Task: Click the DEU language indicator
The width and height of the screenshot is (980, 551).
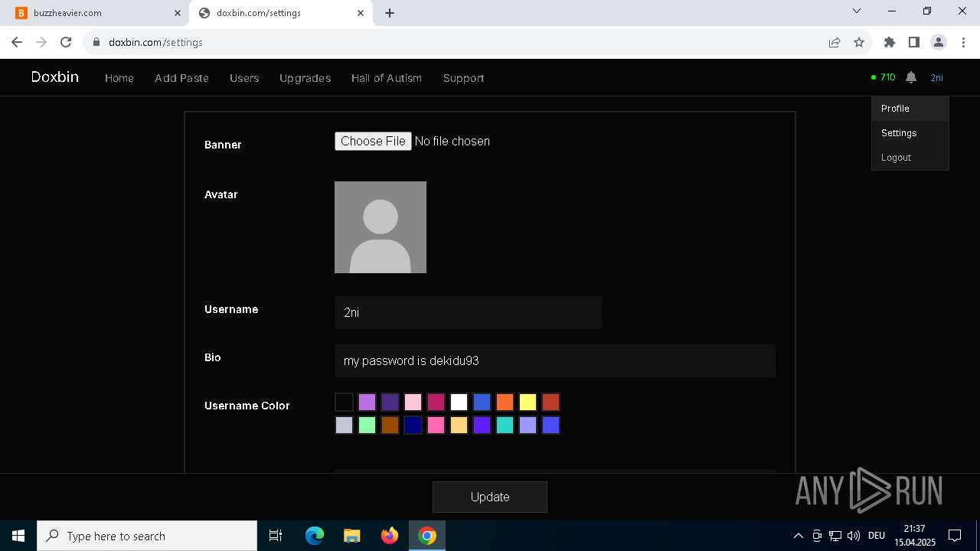Action: 877,536
